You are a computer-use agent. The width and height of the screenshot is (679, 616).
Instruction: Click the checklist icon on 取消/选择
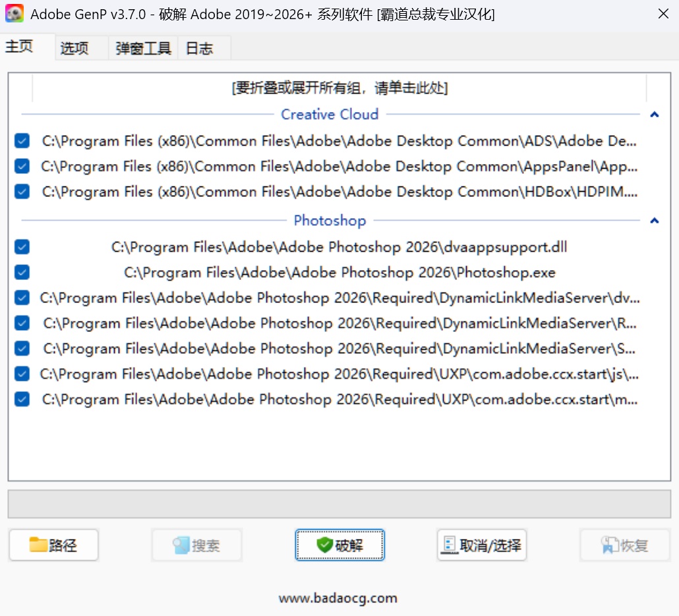pos(450,545)
